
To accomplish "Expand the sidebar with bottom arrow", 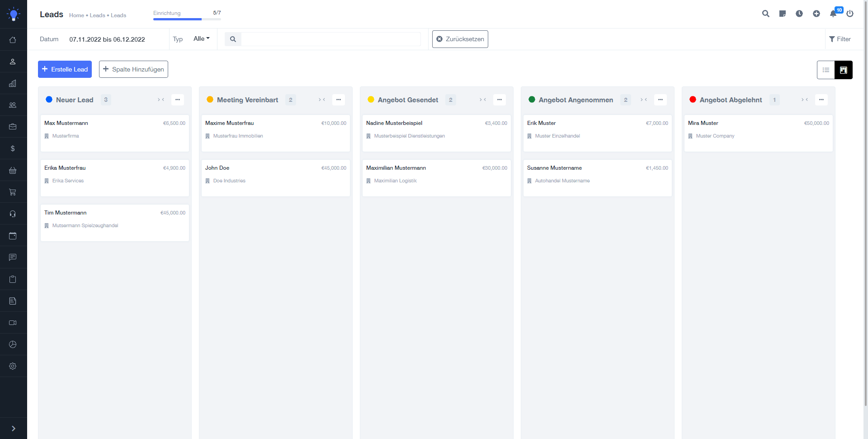I will click(13, 428).
